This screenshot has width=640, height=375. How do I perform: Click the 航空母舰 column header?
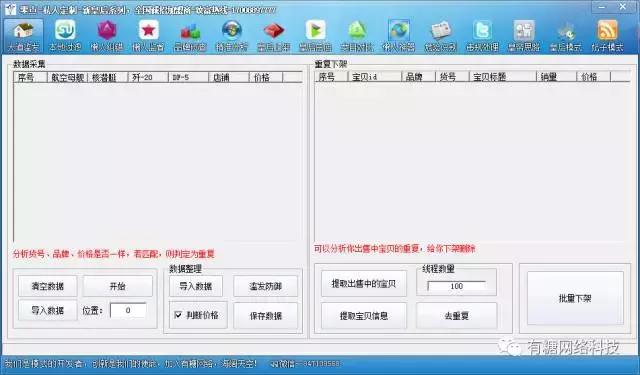pos(67,77)
